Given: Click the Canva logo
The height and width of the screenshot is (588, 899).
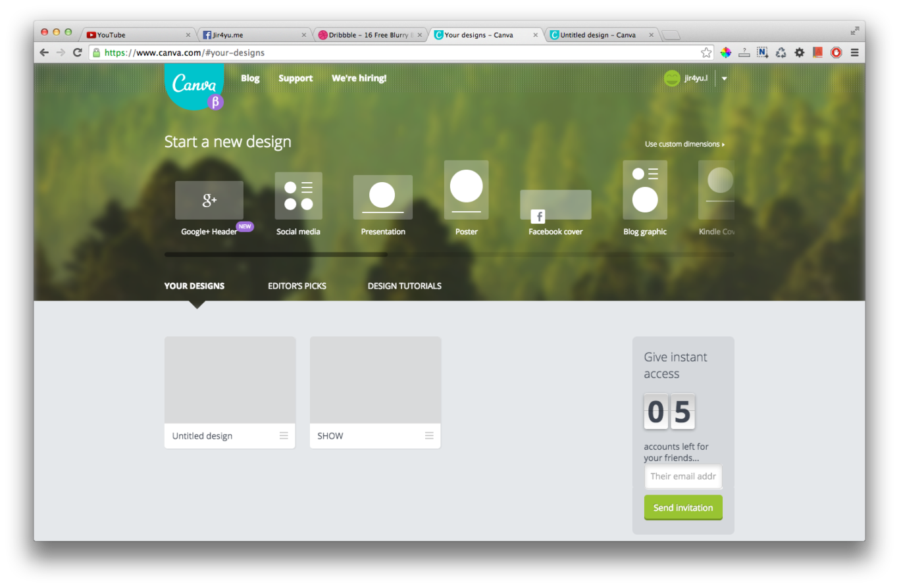Looking at the screenshot, I should click(x=194, y=86).
